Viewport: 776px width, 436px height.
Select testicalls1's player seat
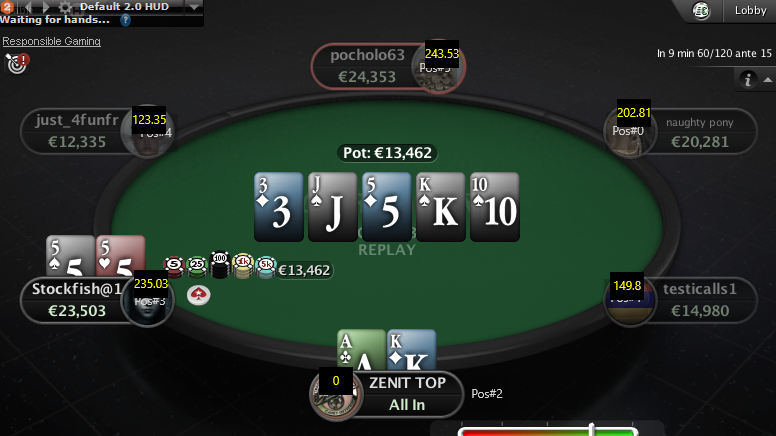pyautogui.click(x=681, y=300)
